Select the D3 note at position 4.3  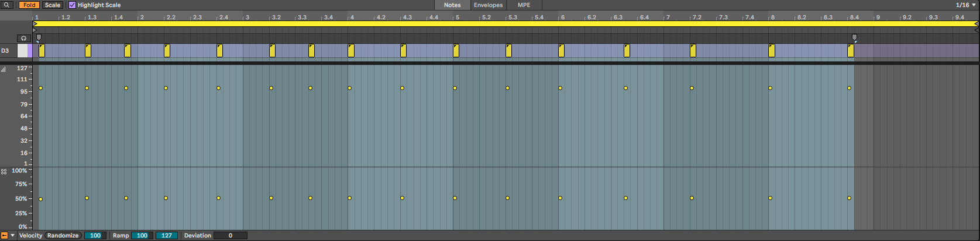coord(404,51)
